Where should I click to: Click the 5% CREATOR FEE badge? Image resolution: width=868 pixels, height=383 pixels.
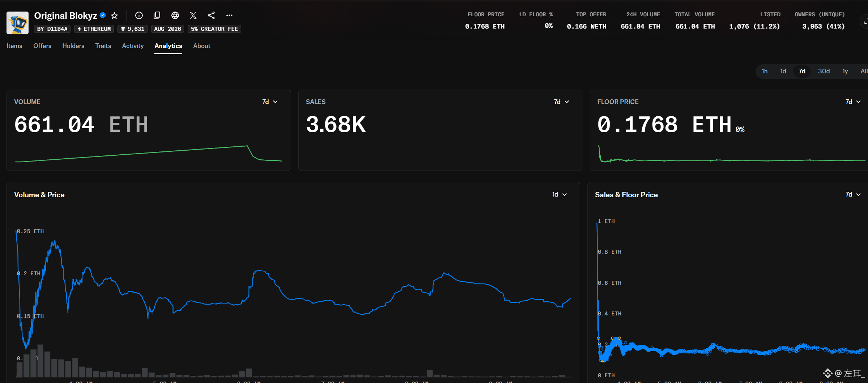(214, 29)
